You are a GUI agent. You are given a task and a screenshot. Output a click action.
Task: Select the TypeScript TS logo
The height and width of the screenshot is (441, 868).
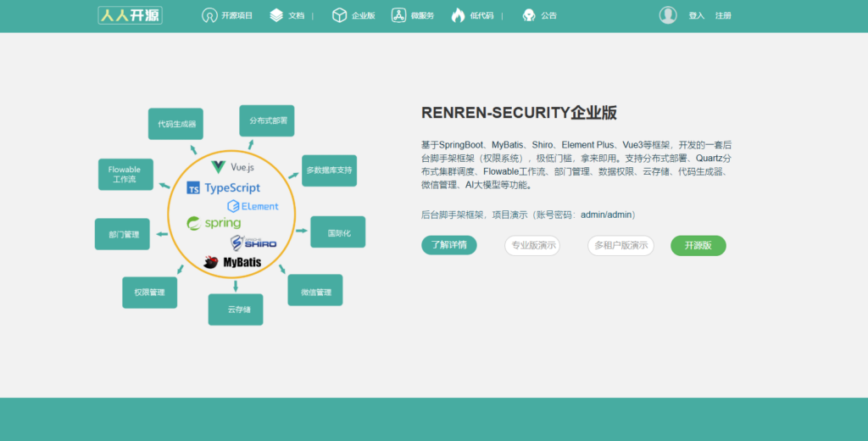193,188
